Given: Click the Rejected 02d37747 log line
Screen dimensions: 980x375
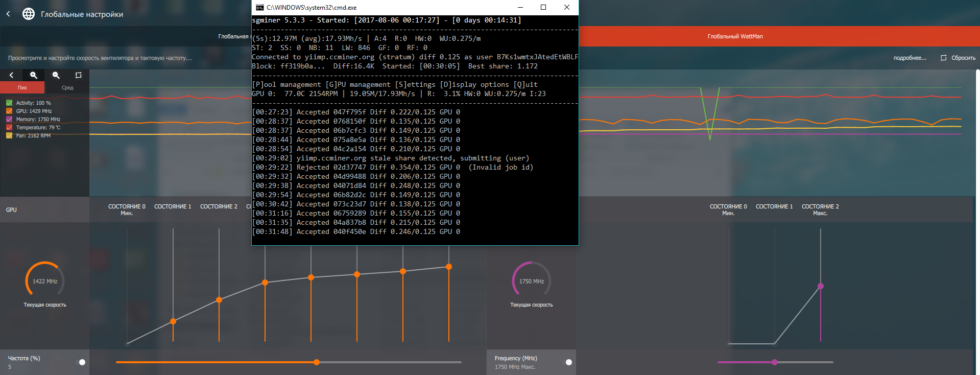Looking at the screenshot, I should click(393, 167).
